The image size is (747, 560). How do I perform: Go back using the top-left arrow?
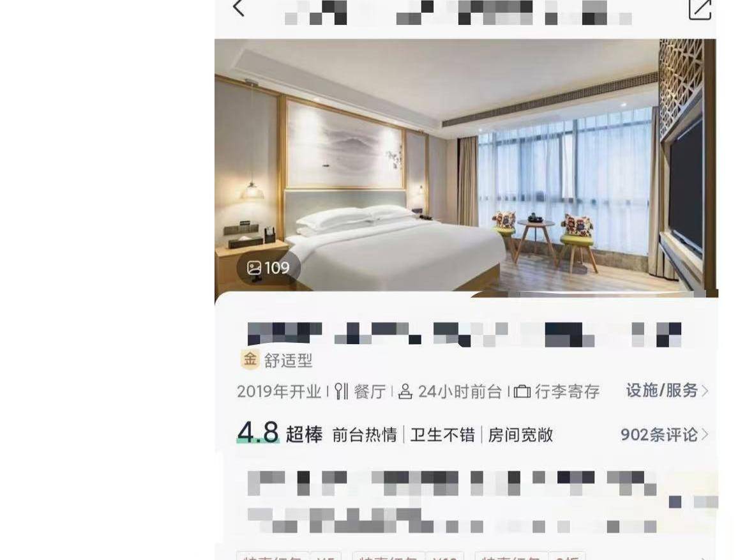pyautogui.click(x=239, y=8)
